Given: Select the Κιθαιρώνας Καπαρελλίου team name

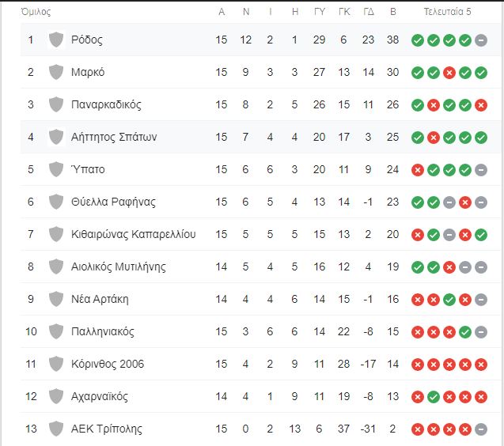Looking at the screenshot, I should [133, 234].
